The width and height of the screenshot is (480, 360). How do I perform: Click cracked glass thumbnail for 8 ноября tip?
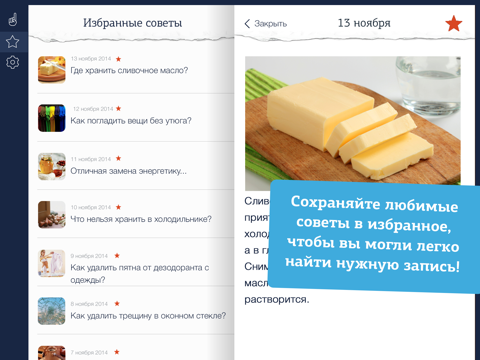pyautogui.click(x=51, y=311)
